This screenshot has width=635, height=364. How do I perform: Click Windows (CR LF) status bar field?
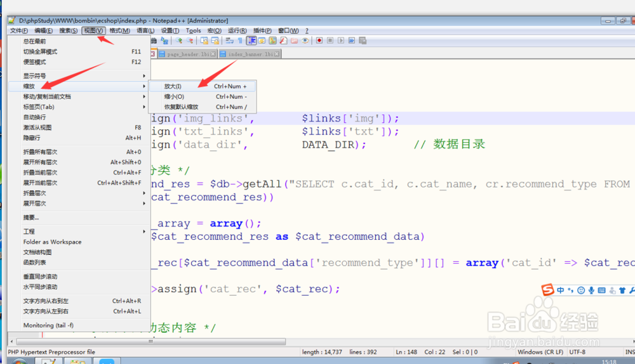point(540,352)
